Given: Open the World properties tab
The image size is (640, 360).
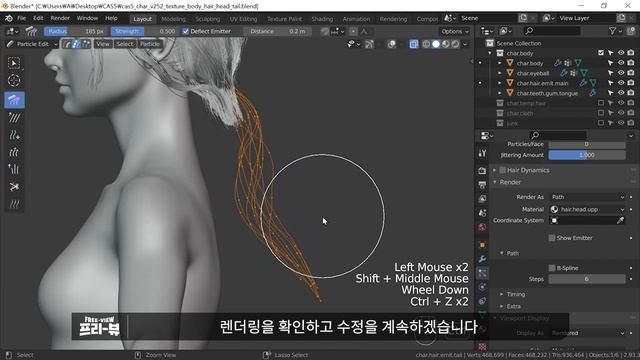Looking at the screenshot, I should 482,227.
